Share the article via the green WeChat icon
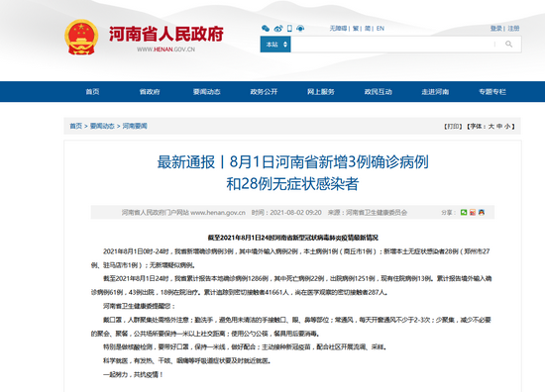This screenshot has width=545, height=392. pos(464,212)
